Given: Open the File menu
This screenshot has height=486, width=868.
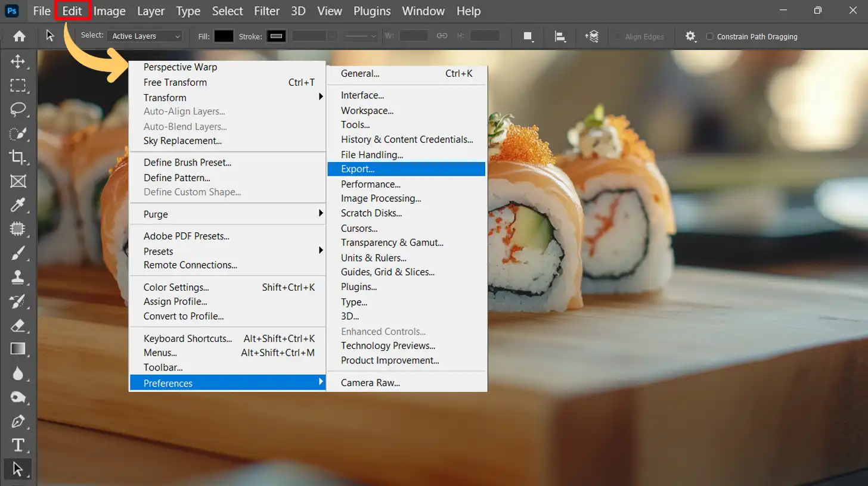Looking at the screenshot, I should coord(42,11).
